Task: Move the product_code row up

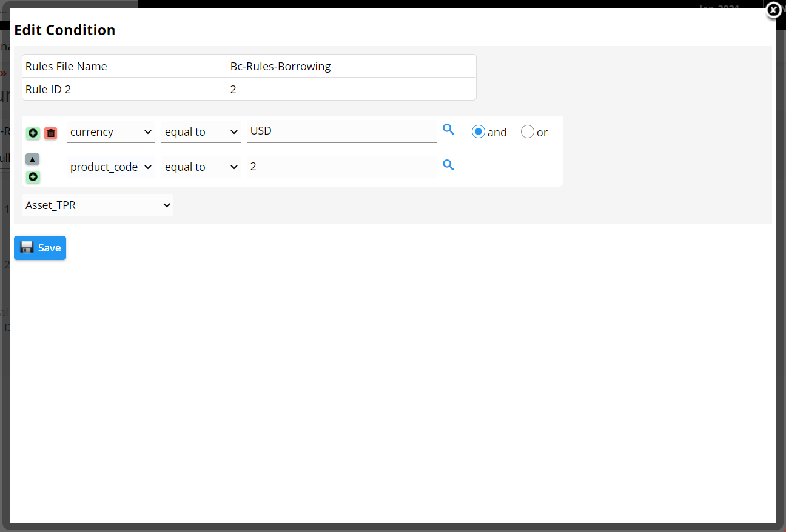Action: [x=33, y=159]
